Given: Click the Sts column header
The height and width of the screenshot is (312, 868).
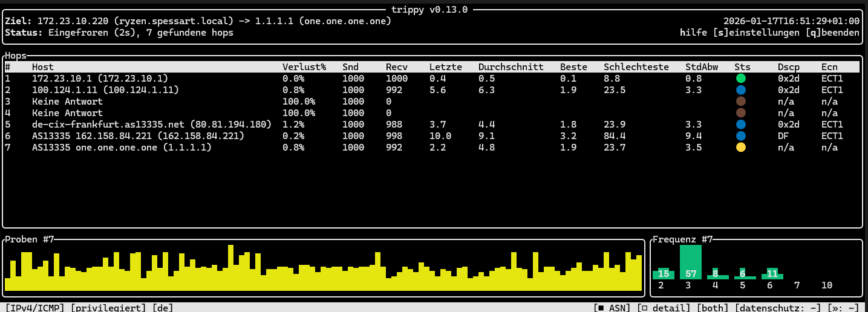Looking at the screenshot, I should pos(742,67).
